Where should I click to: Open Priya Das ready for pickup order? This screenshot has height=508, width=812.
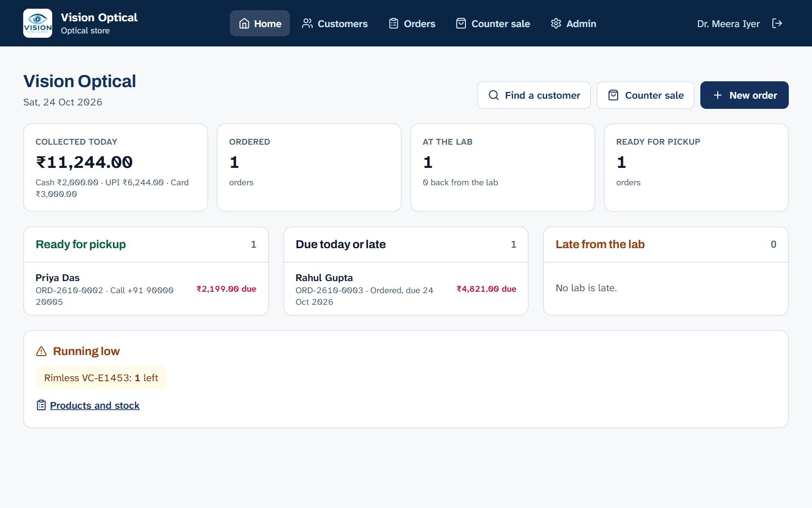coord(146,289)
